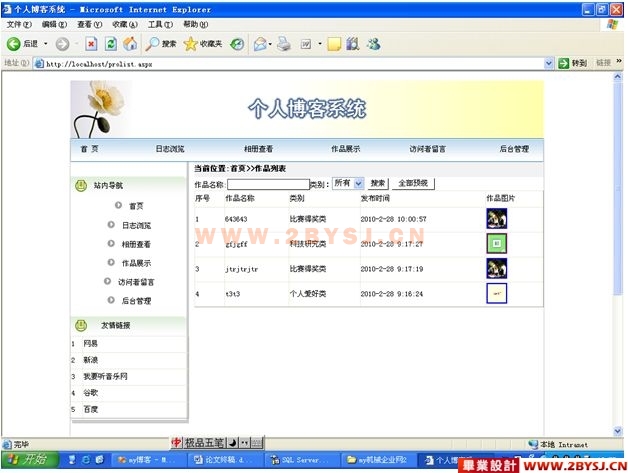The height and width of the screenshot is (473, 628).
Task: Open the 工具(T) menu
Action: click(159, 24)
